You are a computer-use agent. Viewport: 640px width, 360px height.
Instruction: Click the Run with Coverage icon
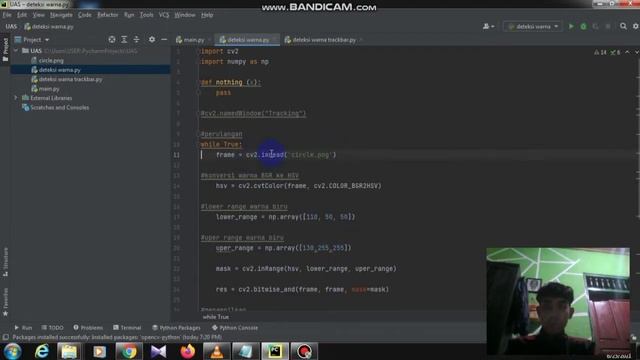tap(596, 26)
